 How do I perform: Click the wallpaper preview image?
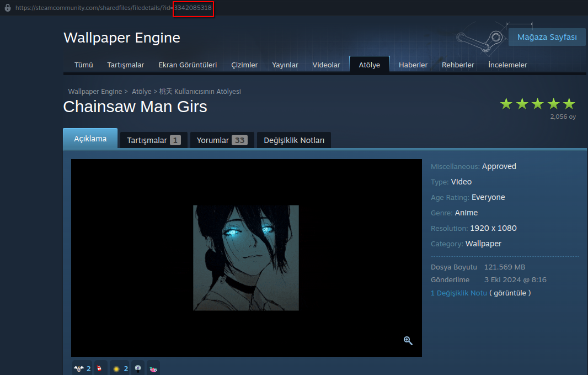point(246,258)
